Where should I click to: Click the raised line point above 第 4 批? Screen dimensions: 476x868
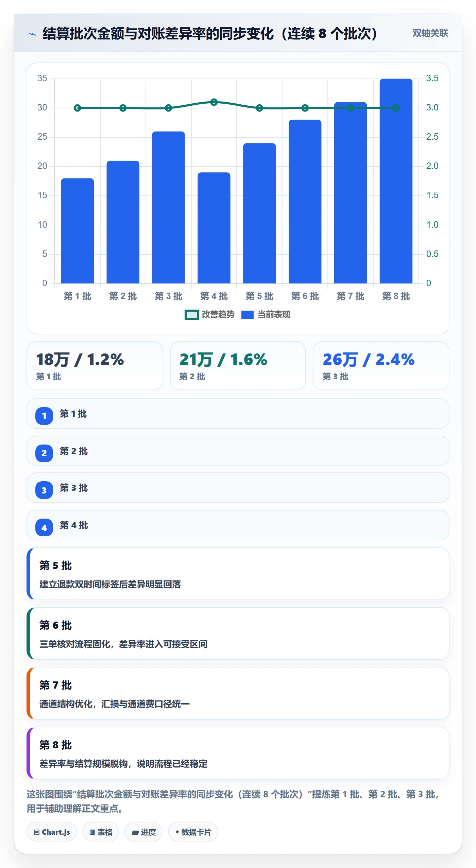(214, 102)
